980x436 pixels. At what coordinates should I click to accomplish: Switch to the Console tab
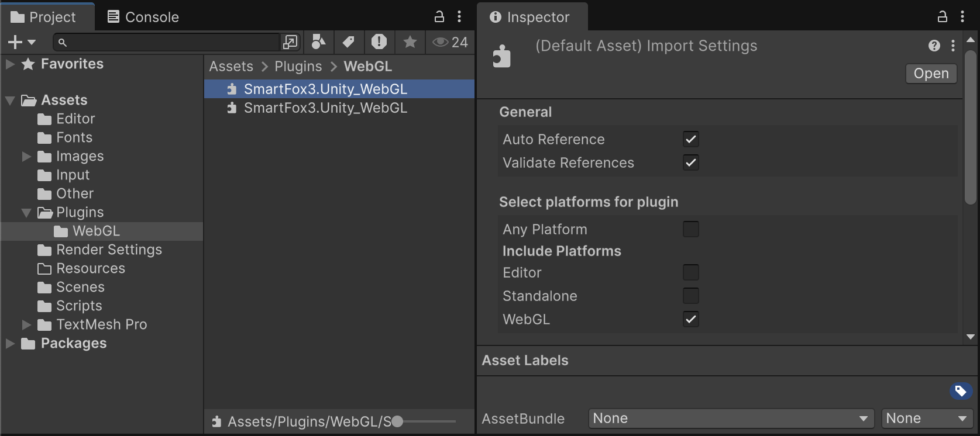[x=143, y=17]
